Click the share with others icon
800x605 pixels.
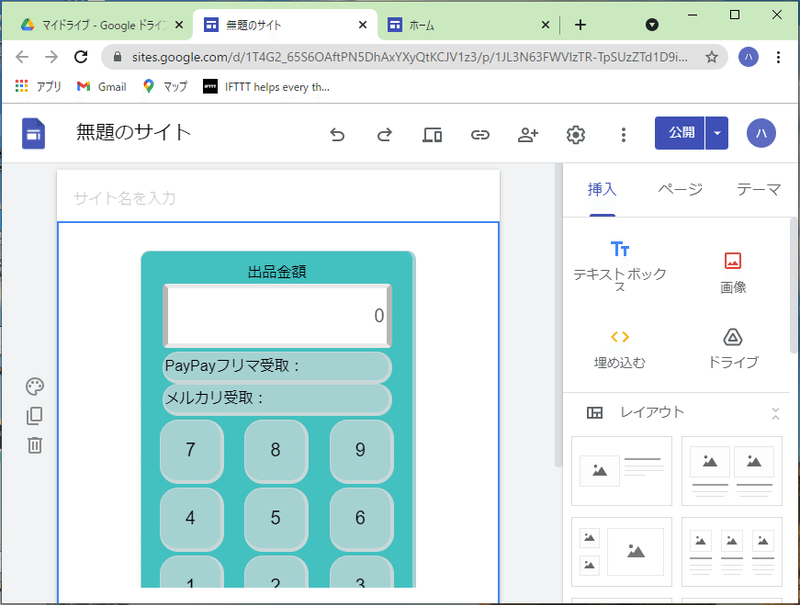pyautogui.click(x=528, y=133)
